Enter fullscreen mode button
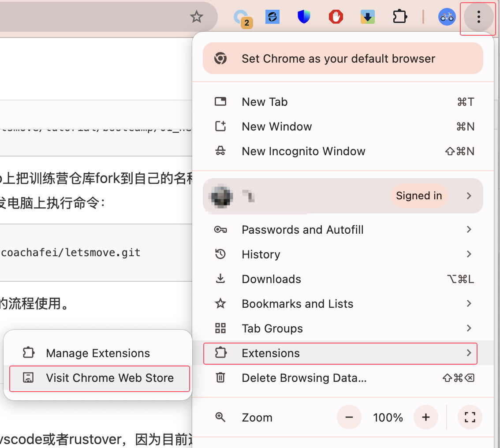The image size is (500, 448). [470, 417]
